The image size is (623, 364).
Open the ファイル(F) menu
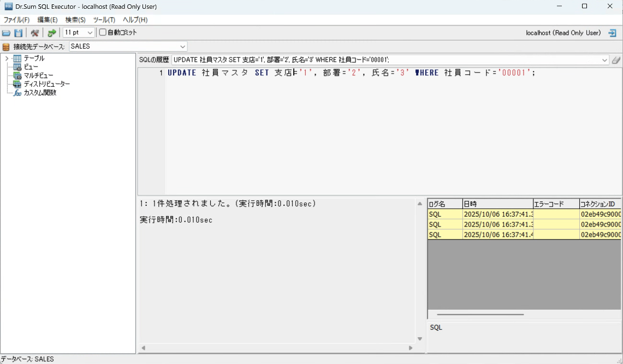tap(16, 20)
